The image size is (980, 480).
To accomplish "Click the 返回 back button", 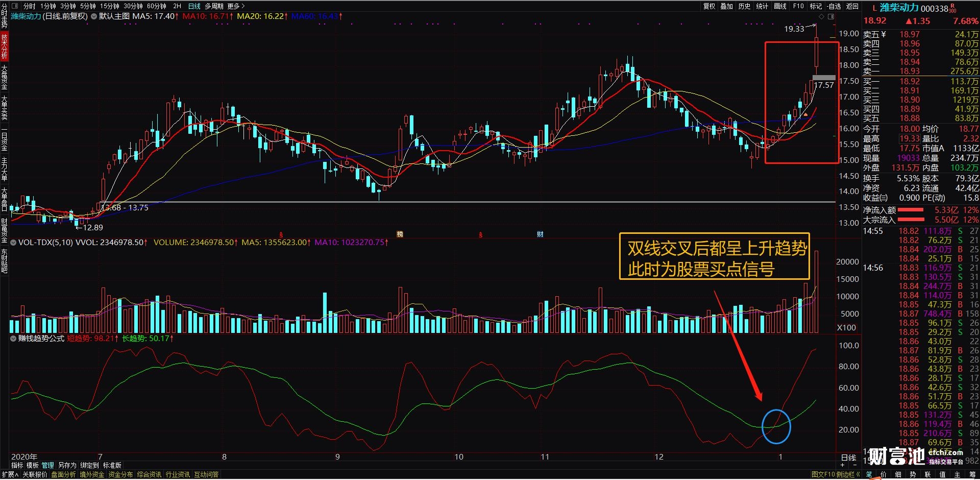I will [x=852, y=6].
